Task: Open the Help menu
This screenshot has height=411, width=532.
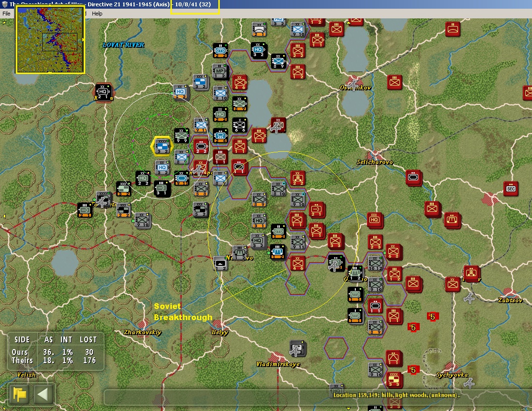Action: click(97, 14)
